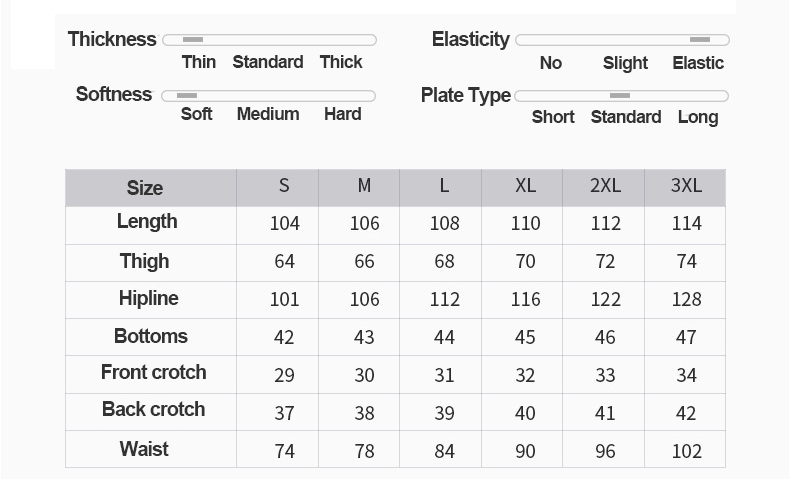790x479 pixels.
Task: Select the 'Front crotch' row label
Action: 153,372
